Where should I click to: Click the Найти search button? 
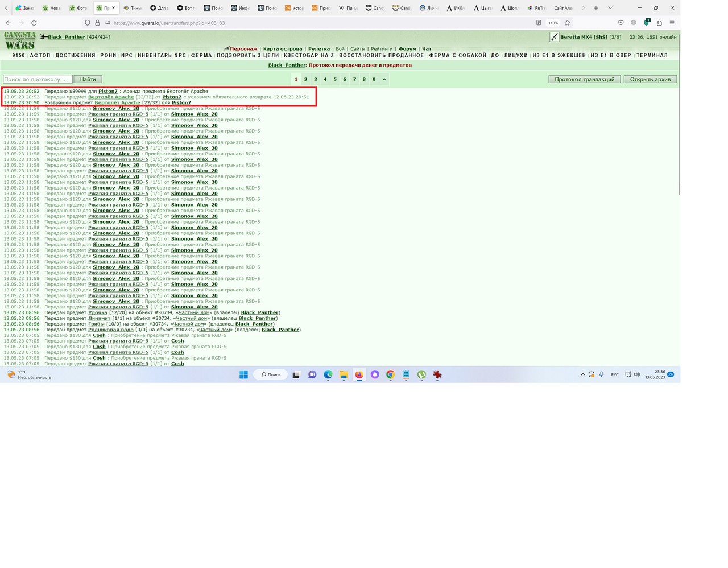pos(88,79)
